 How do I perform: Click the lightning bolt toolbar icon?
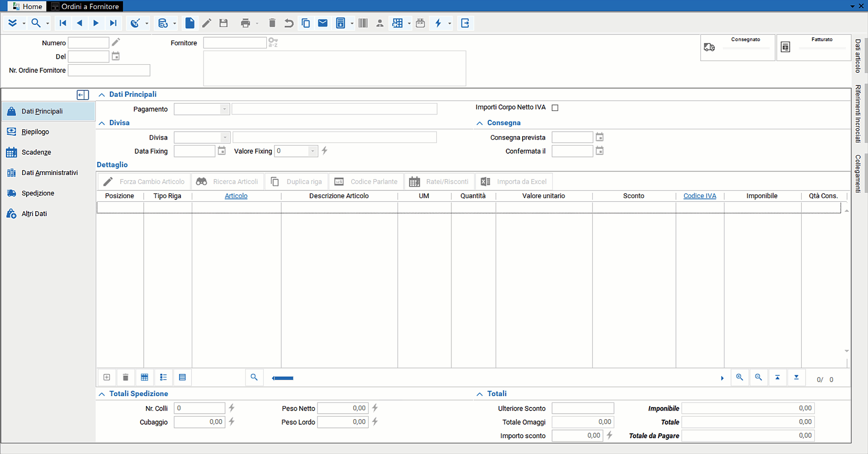point(438,23)
